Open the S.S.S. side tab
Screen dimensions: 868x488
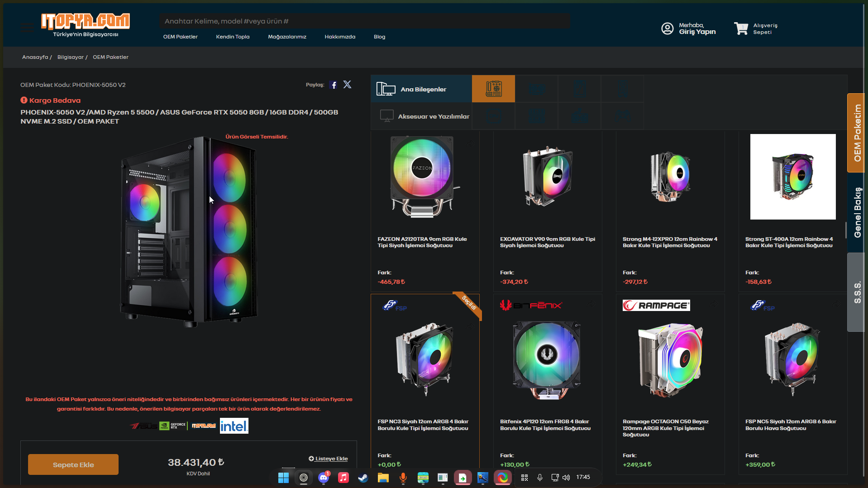tap(856, 292)
